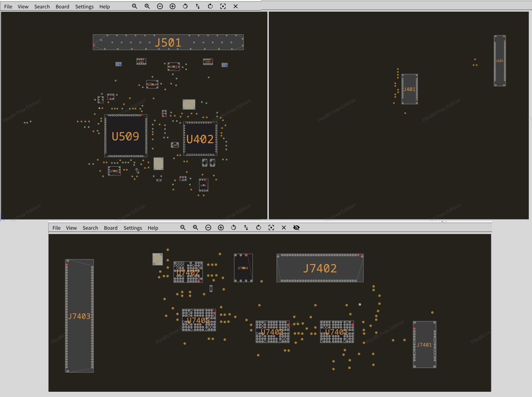Viewport: 532px width, 397px height.
Task: Click circled minus icon in bottom toolbar
Action: click(208, 228)
